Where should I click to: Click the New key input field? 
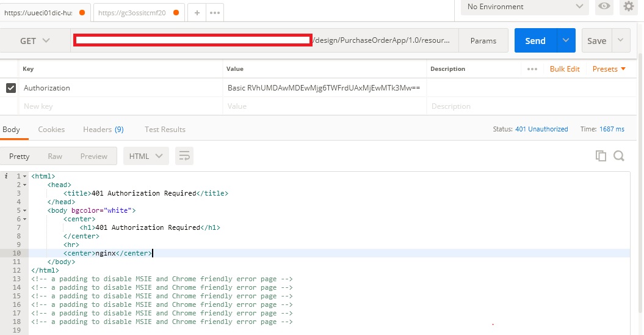(x=121, y=106)
